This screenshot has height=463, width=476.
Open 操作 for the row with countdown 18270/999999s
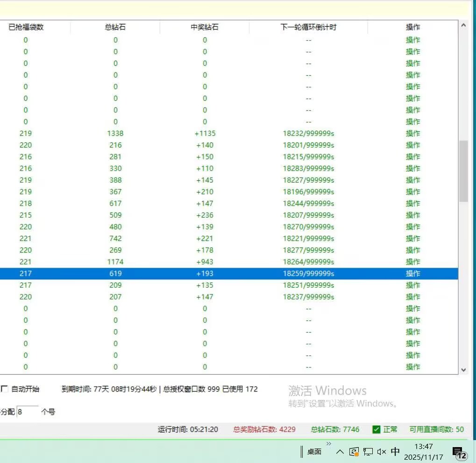(413, 227)
